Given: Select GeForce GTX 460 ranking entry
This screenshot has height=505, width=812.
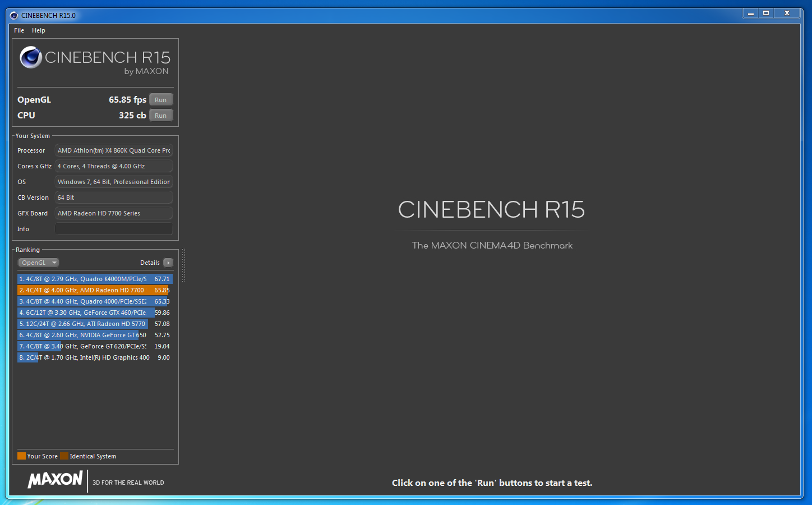Looking at the screenshot, I should 94,313.
